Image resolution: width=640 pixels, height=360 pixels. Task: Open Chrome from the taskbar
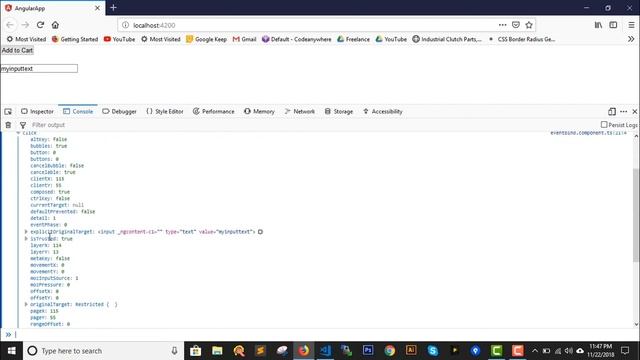pos(389,351)
